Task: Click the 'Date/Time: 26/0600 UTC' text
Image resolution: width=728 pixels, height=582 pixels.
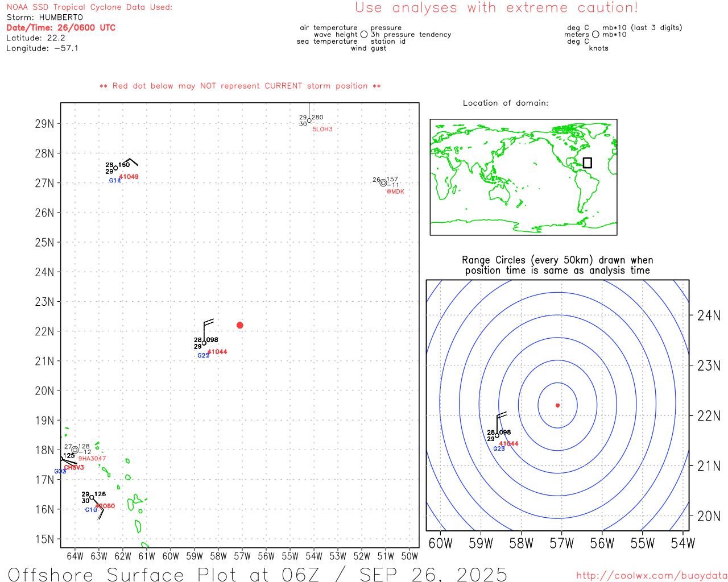Action: pyautogui.click(x=61, y=28)
